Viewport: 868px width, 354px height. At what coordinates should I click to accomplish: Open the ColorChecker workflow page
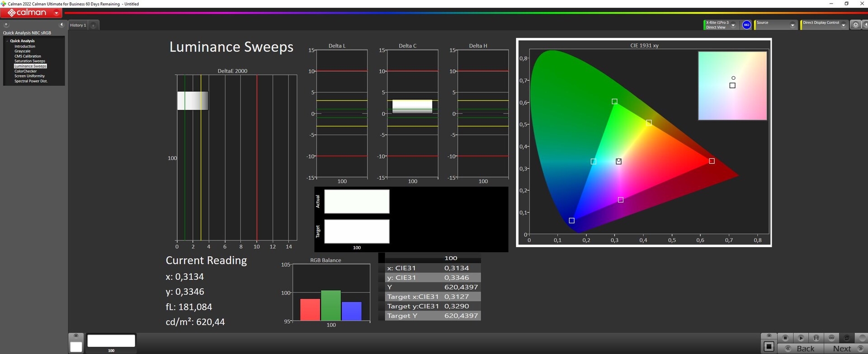tap(25, 71)
